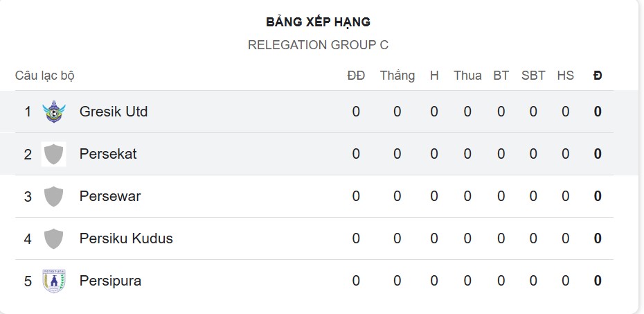Select the Persewar team name
This screenshot has height=314, width=644.
coord(110,196)
